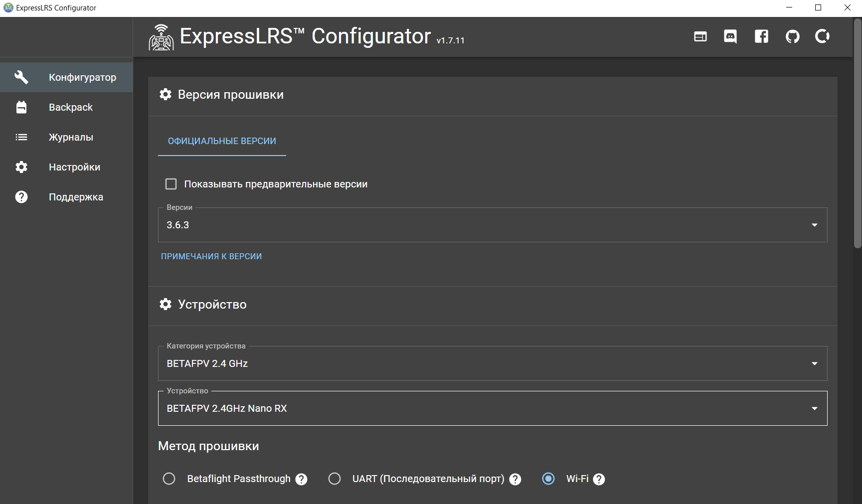The width and height of the screenshot is (862, 504).
Task: Click the ExpressLRS logo icon
Action: [161, 37]
